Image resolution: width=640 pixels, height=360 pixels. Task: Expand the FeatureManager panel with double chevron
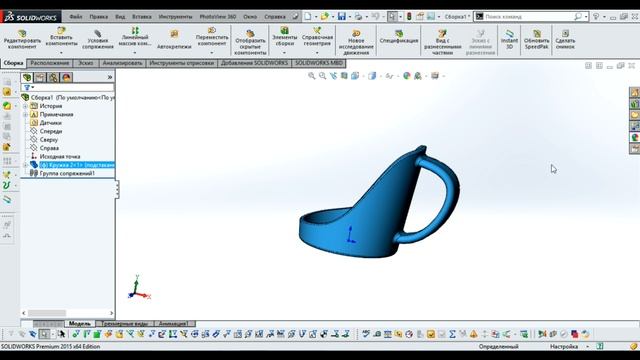tap(110, 77)
